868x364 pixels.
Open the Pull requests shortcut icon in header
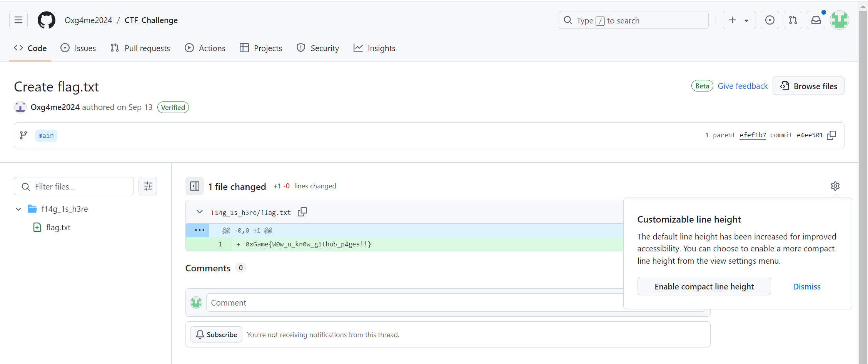(x=793, y=20)
